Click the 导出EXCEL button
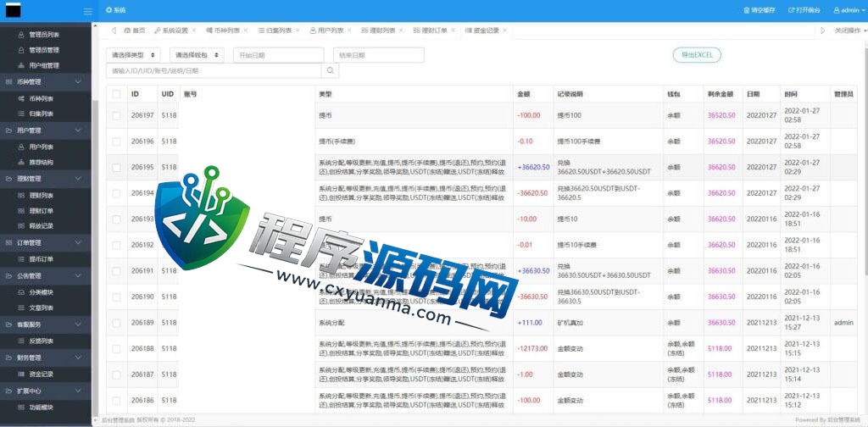 pos(697,55)
